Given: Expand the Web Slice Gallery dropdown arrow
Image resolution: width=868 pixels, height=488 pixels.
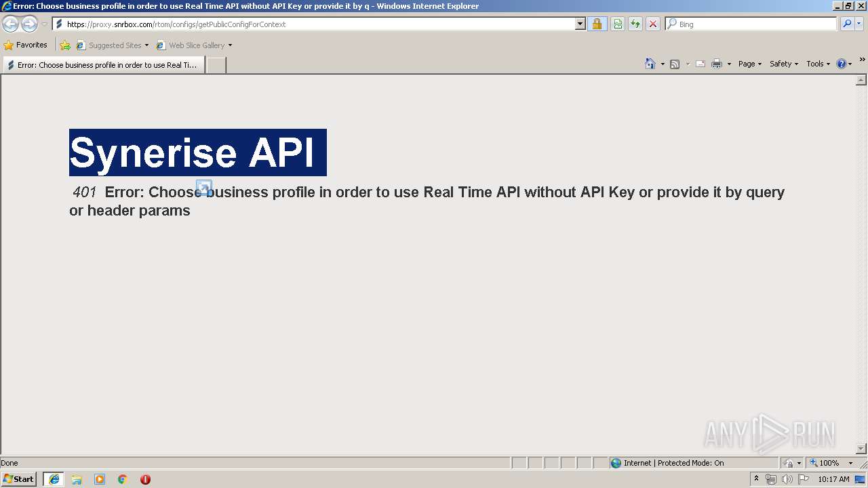Looking at the screenshot, I should coord(230,45).
